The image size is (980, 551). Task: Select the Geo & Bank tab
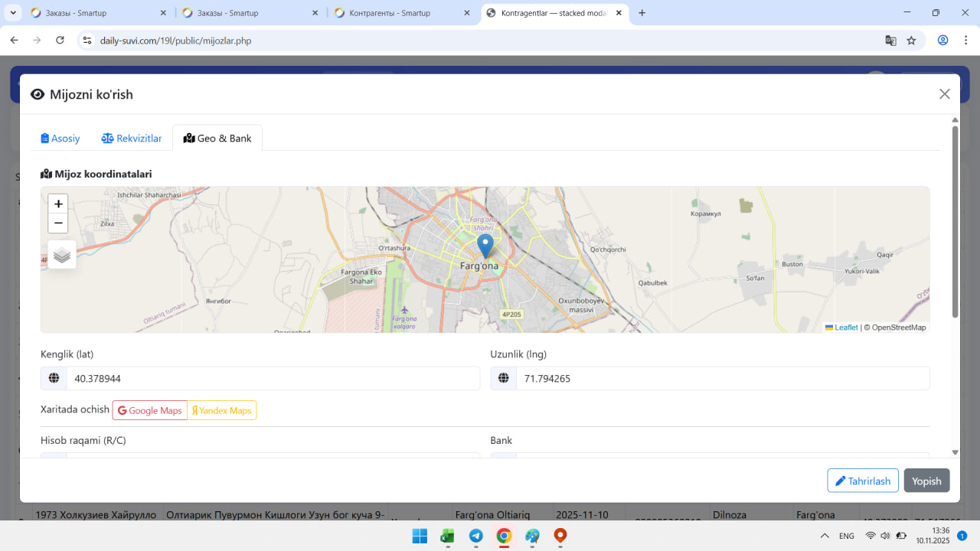click(217, 139)
